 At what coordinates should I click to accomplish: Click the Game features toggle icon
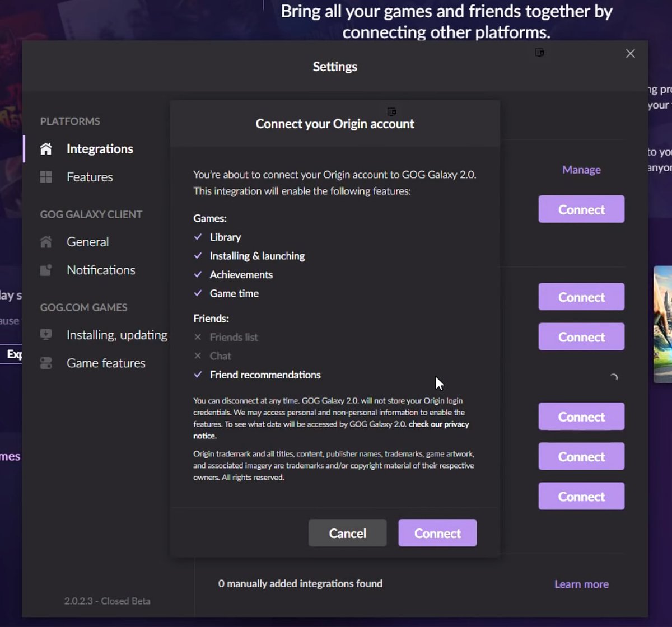tap(46, 363)
